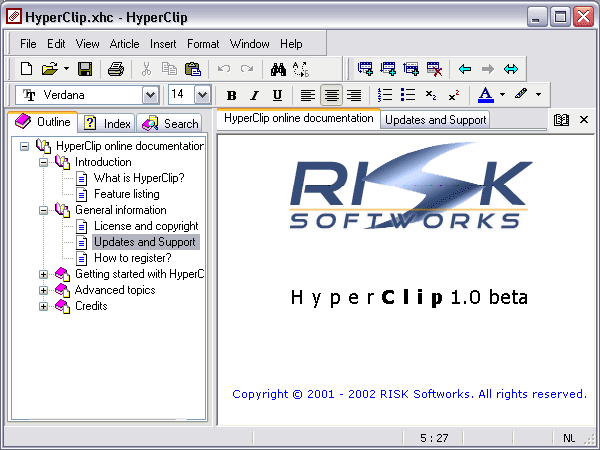600x450 pixels.
Task: Click the Replace text icon
Action: coord(301,69)
